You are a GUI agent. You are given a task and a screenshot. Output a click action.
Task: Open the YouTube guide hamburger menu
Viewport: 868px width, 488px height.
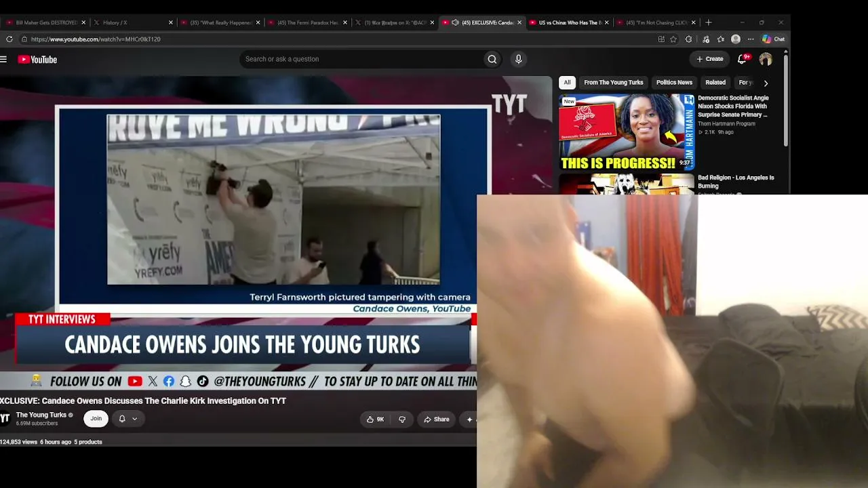pos(3,60)
